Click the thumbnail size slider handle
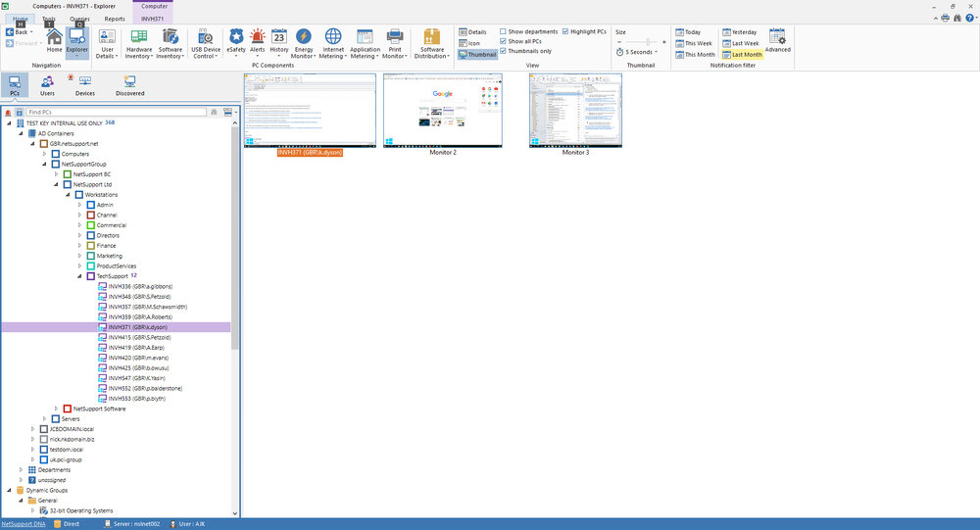This screenshot has height=530, width=980. (x=647, y=42)
